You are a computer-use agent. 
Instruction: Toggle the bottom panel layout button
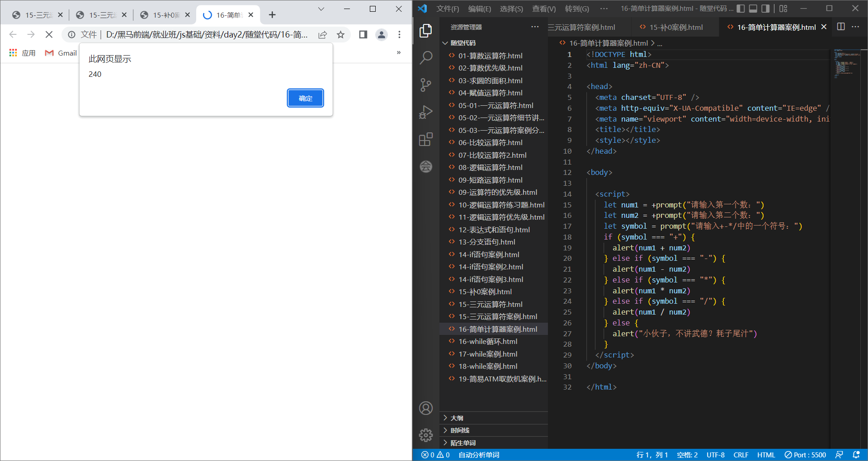pos(753,8)
